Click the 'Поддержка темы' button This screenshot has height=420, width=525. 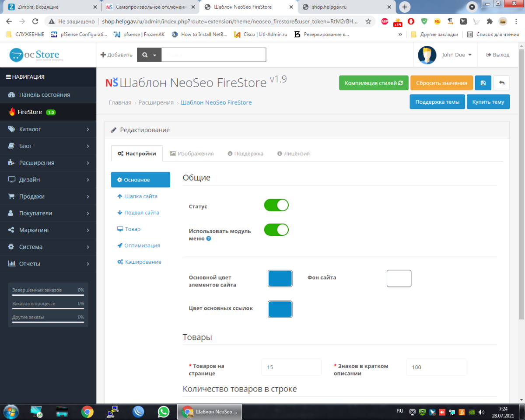(x=437, y=102)
